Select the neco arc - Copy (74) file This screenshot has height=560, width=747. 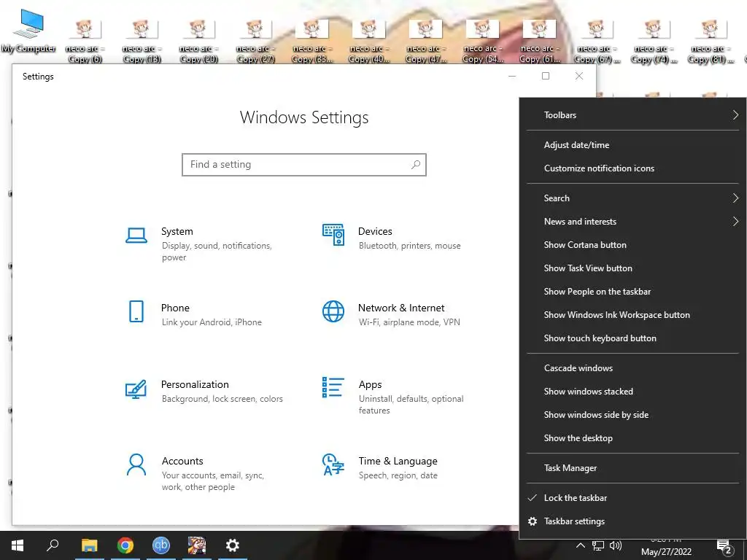654,41
